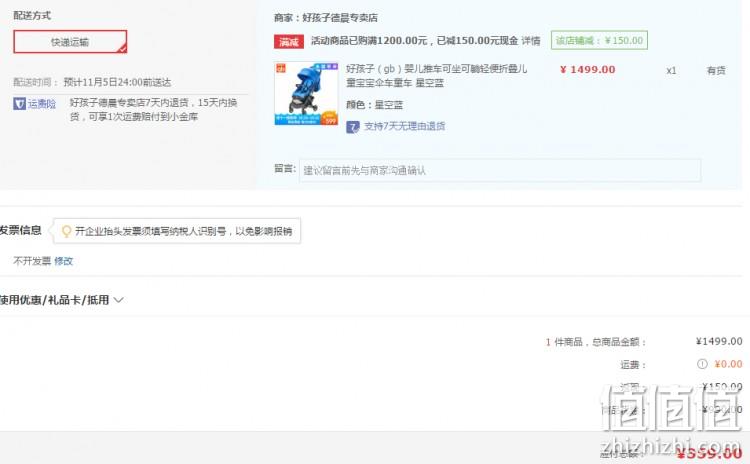Open the 支持7天无理由退货 link
The width and height of the screenshot is (750, 464).
click(405, 126)
